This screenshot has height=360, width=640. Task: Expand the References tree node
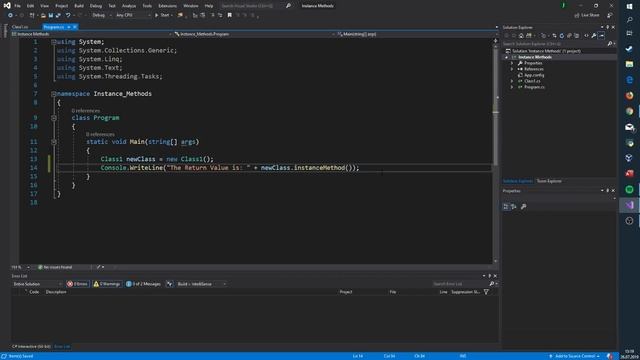tap(512, 69)
